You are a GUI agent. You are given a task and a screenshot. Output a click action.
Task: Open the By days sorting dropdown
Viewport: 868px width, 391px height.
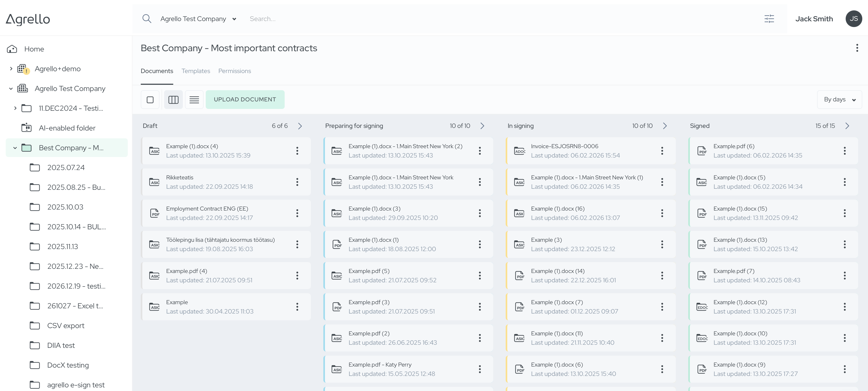[839, 99]
